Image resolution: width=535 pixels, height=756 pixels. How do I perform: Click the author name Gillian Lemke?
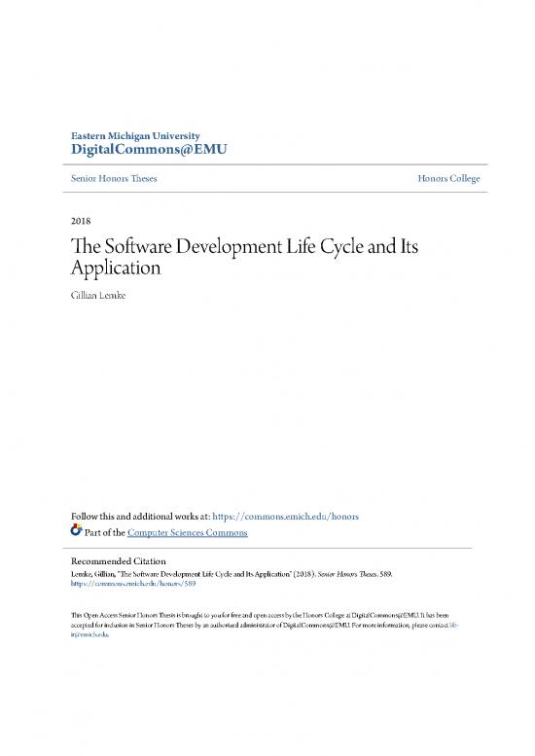98,296
